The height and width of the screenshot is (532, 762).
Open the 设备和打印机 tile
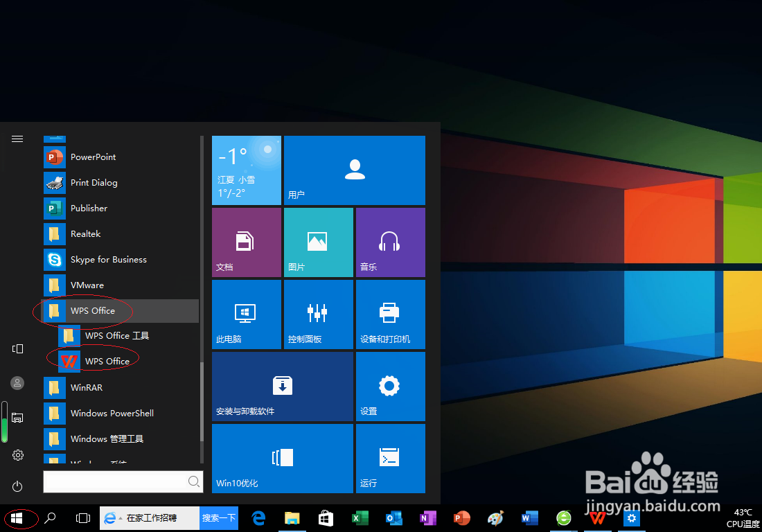(390, 314)
